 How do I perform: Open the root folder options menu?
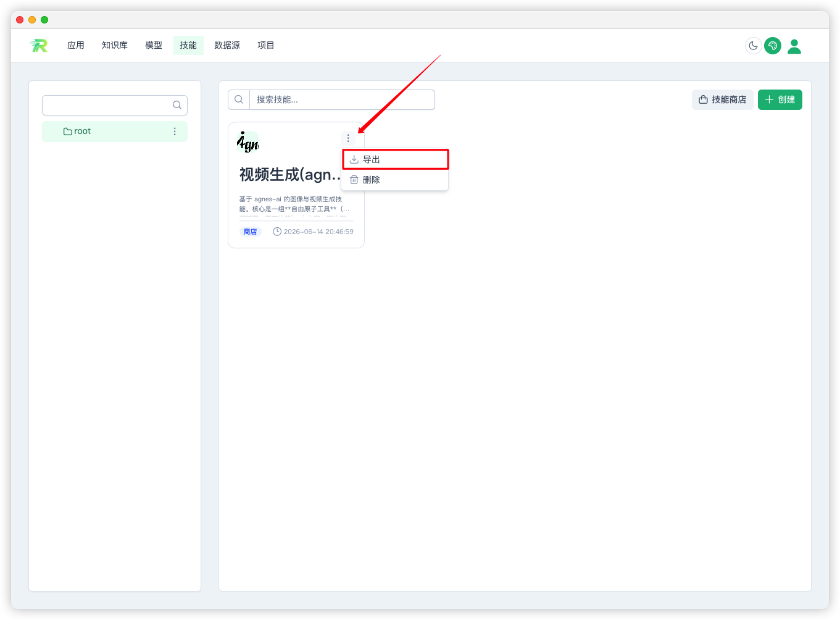[x=175, y=132]
